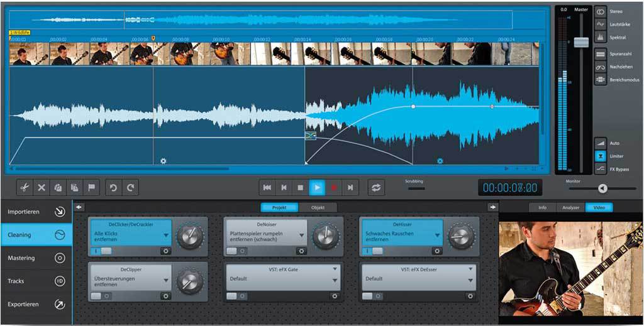This screenshot has width=644, height=326.
Task: Open the Exportieren section
Action: 36,304
